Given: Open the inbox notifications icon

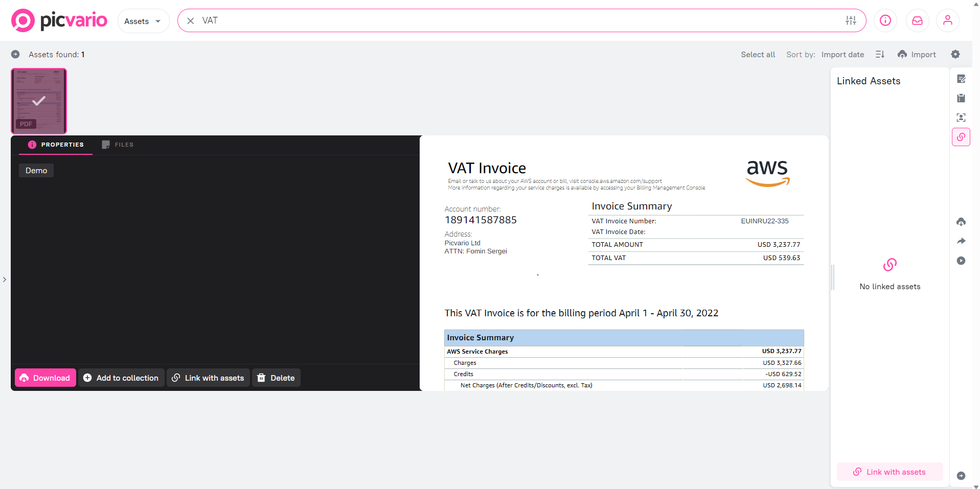Looking at the screenshot, I should 917,20.
